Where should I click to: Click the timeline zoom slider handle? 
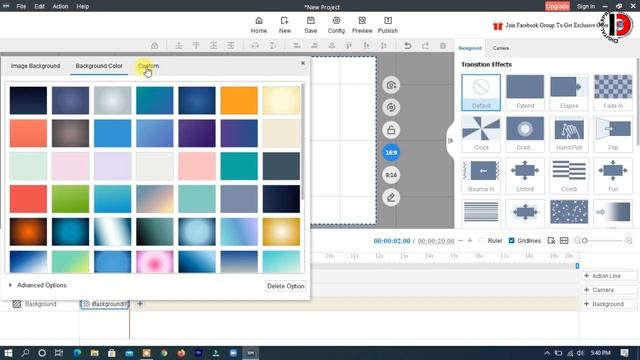(x=584, y=241)
